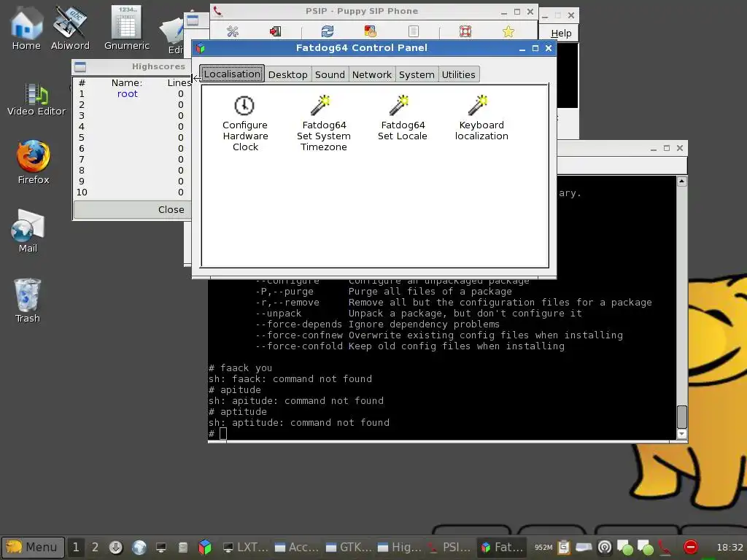Switch to the Utilities tab

click(x=458, y=74)
